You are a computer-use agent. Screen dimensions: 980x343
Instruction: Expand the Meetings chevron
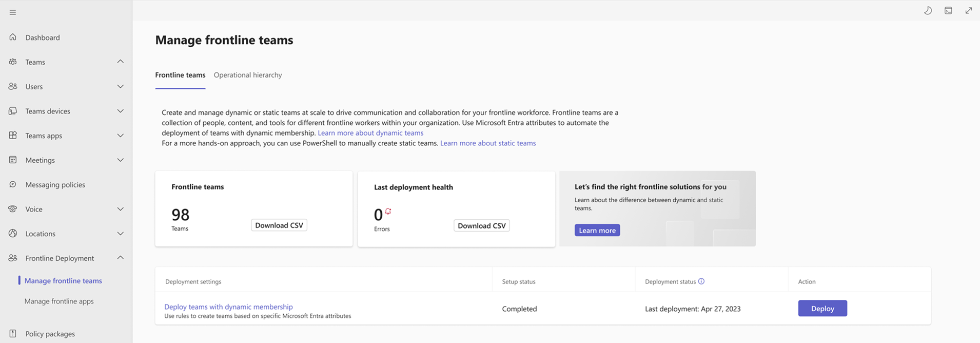(x=120, y=160)
